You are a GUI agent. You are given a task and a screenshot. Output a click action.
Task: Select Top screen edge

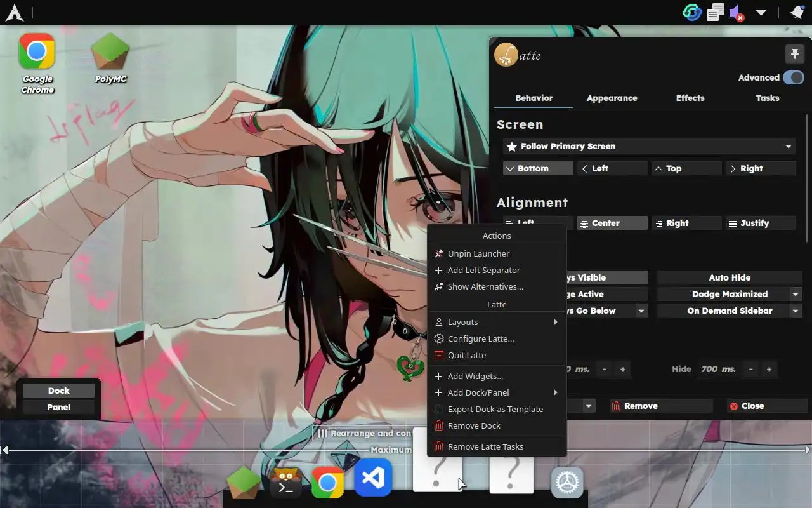click(686, 168)
